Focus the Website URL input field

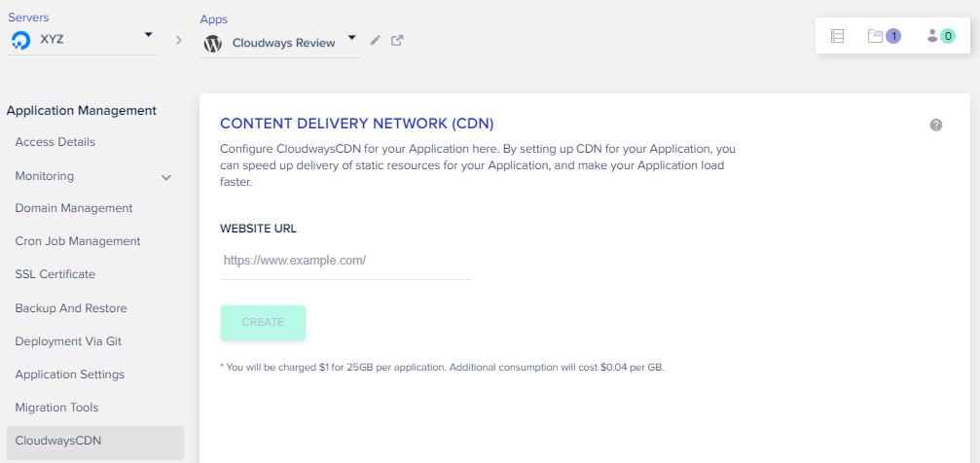click(x=346, y=261)
